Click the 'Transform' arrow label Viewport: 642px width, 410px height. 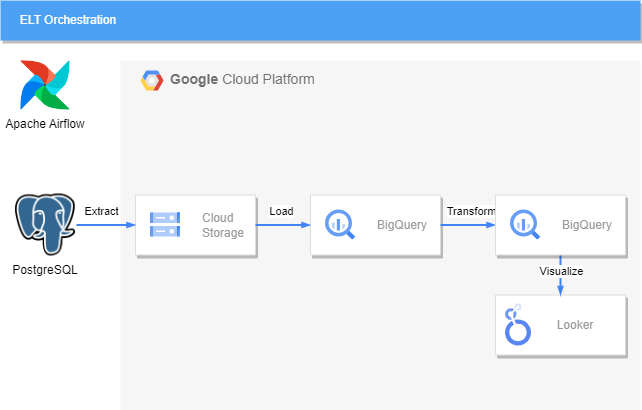coord(471,211)
